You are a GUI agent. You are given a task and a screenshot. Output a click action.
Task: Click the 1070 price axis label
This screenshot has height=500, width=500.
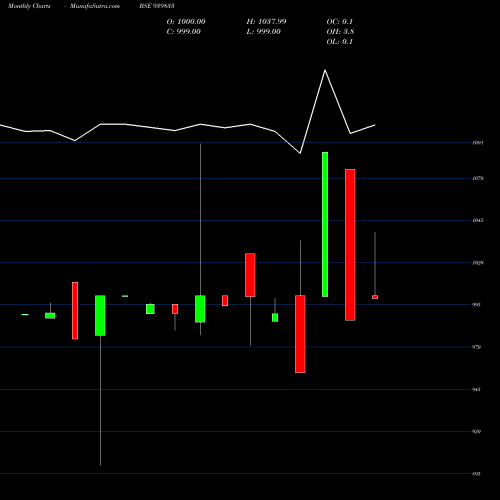(x=478, y=178)
